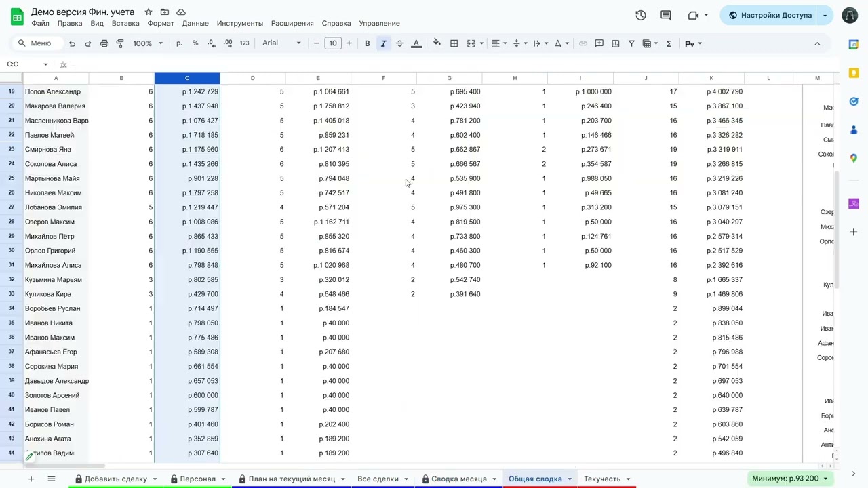This screenshot has width=868, height=488.
Task: Click the font size field
Action: 333,43
